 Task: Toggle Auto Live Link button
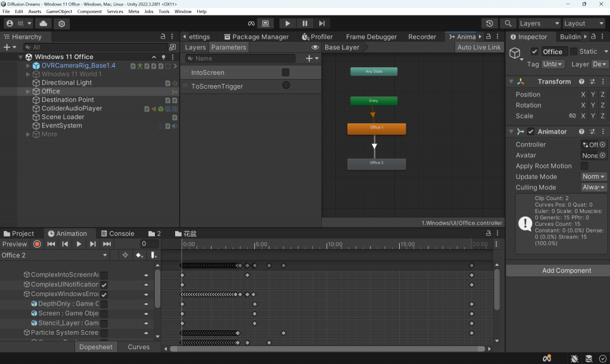[x=479, y=48]
